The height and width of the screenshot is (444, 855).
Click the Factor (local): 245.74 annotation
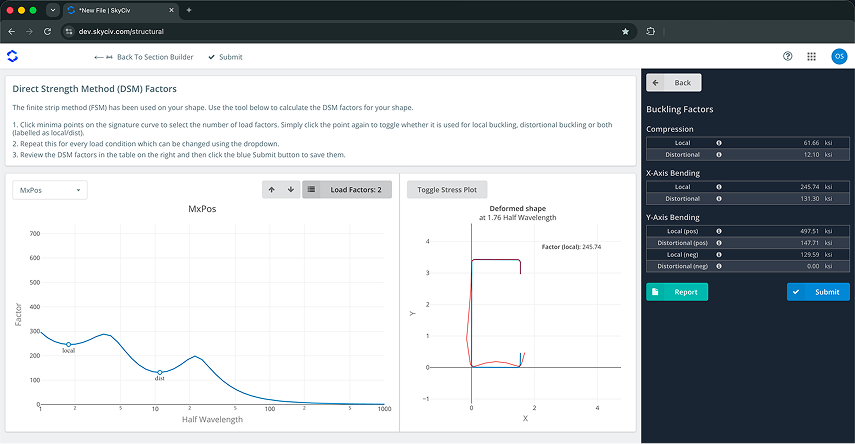571,247
